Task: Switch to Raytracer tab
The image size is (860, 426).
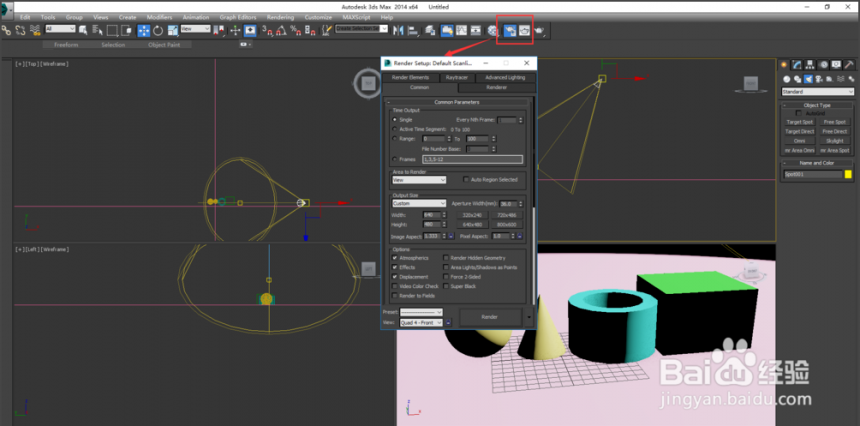Action: 456,77
